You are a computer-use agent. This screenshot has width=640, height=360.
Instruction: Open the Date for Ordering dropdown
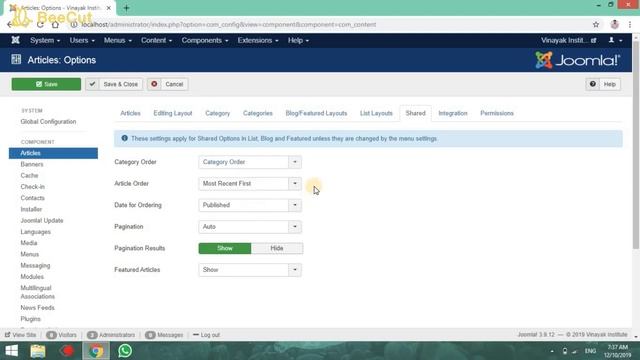click(x=250, y=205)
